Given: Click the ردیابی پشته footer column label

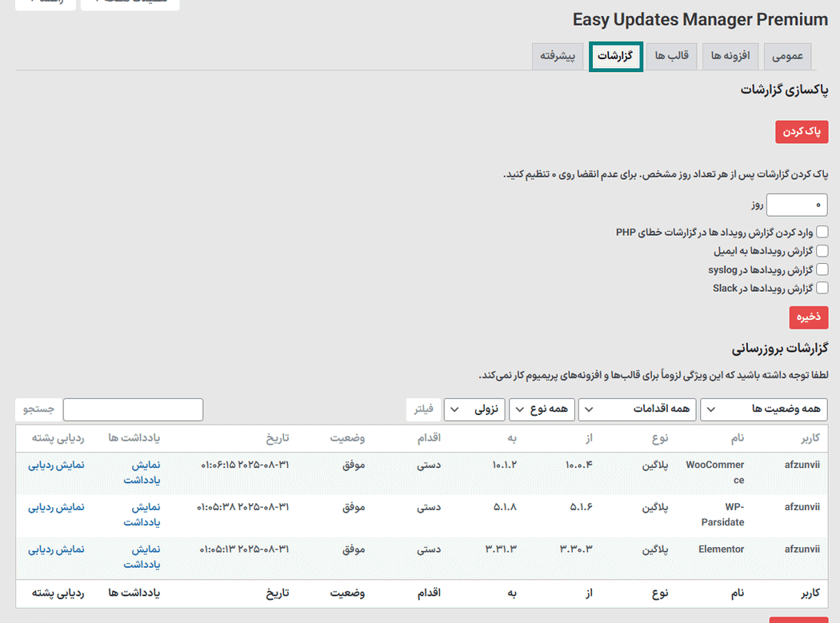Looking at the screenshot, I should coord(58,593).
